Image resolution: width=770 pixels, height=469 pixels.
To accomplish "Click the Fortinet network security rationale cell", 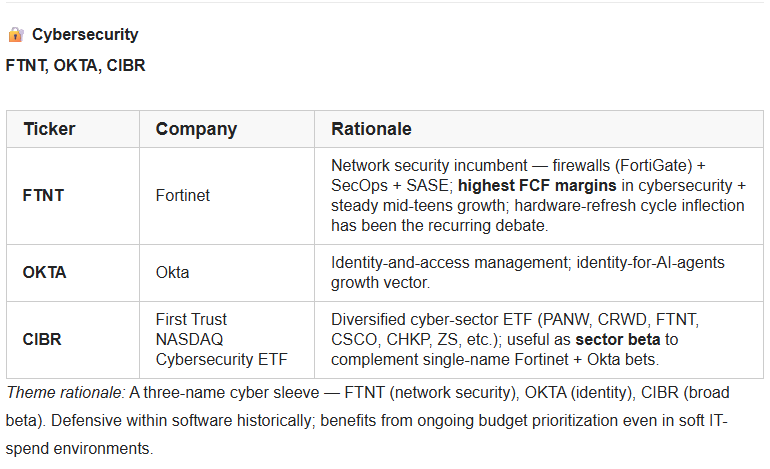I will pos(538,195).
